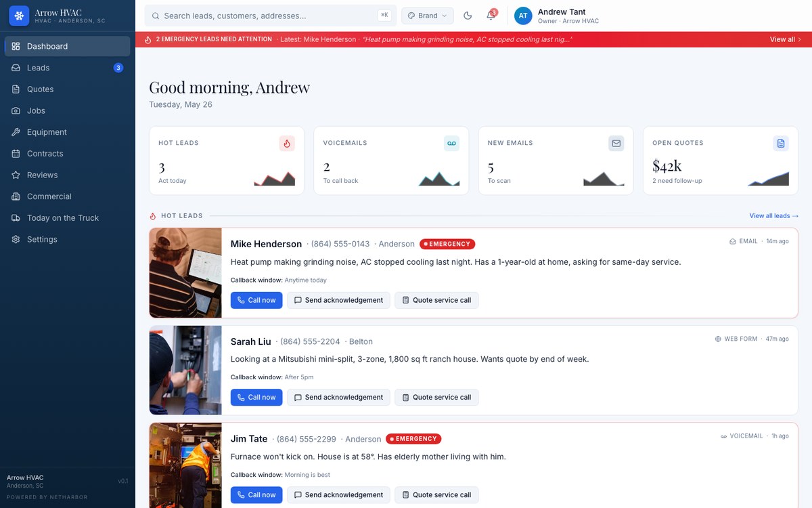Call now for Jim Tate
The image size is (812, 508).
pyautogui.click(x=256, y=495)
